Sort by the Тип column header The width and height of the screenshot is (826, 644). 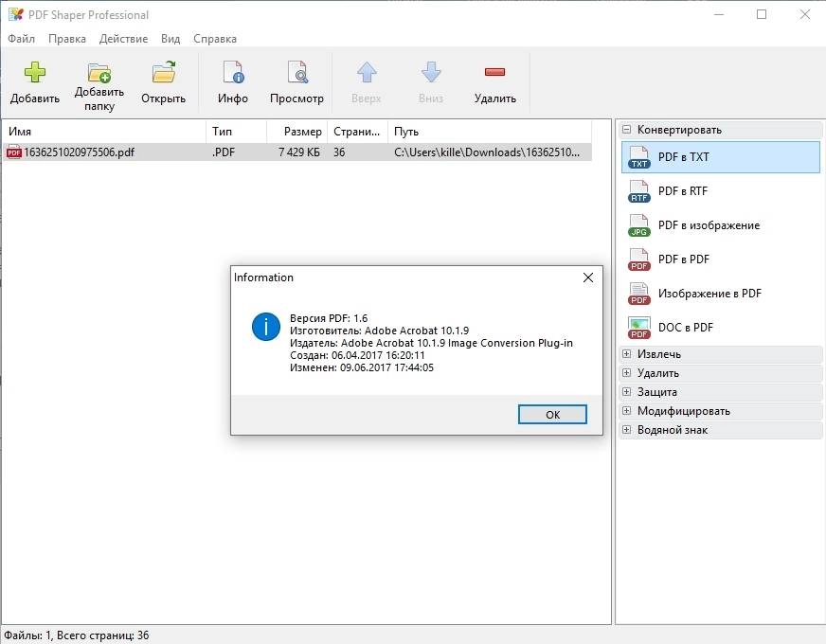[x=237, y=132]
